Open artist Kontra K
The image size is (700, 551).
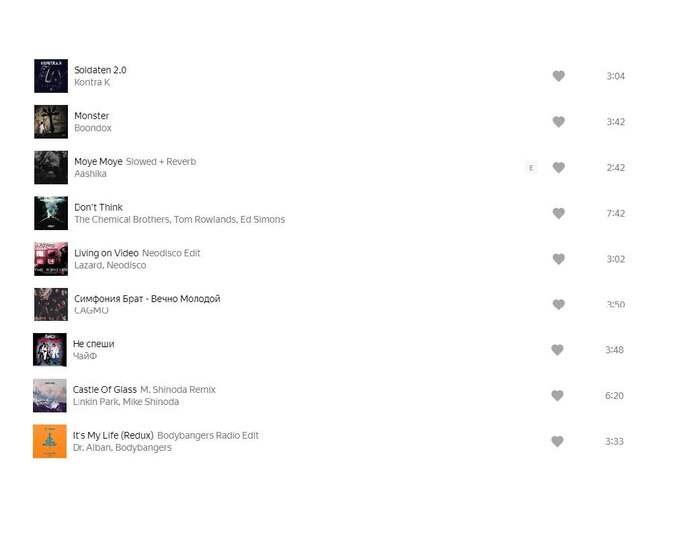(92, 83)
